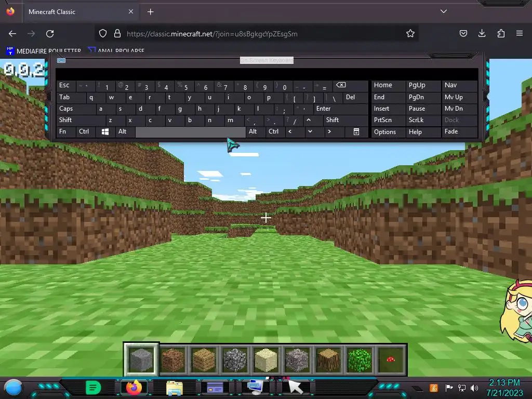532x399 pixels.
Task: Toggle left Alt key on keyboard
Action: pos(125,131)
